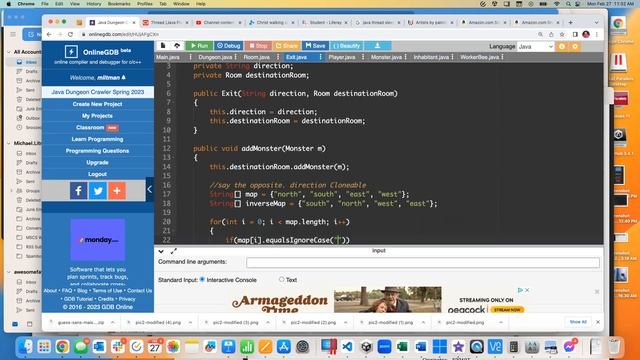Collapse the input panel with chevron

click(x=161, y=251)
